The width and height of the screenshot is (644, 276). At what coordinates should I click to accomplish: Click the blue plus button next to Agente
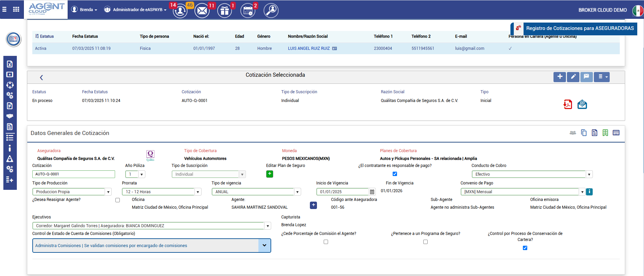pos(313,205)
